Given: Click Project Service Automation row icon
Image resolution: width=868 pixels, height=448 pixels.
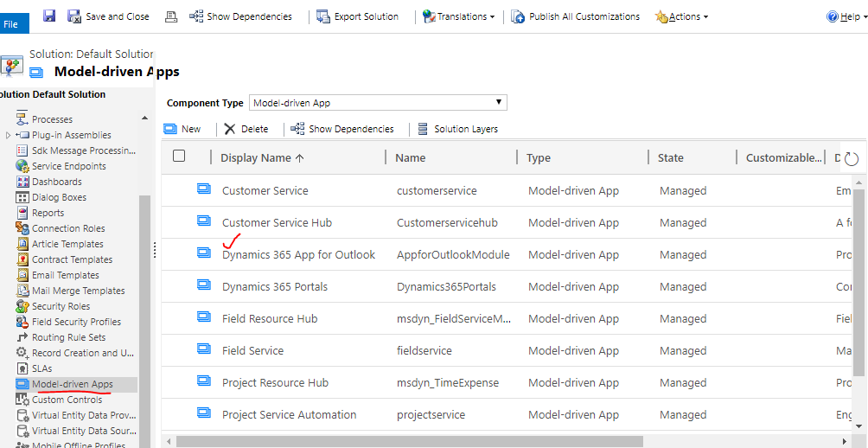Looking at the screenshot, I should click(204, 413).
